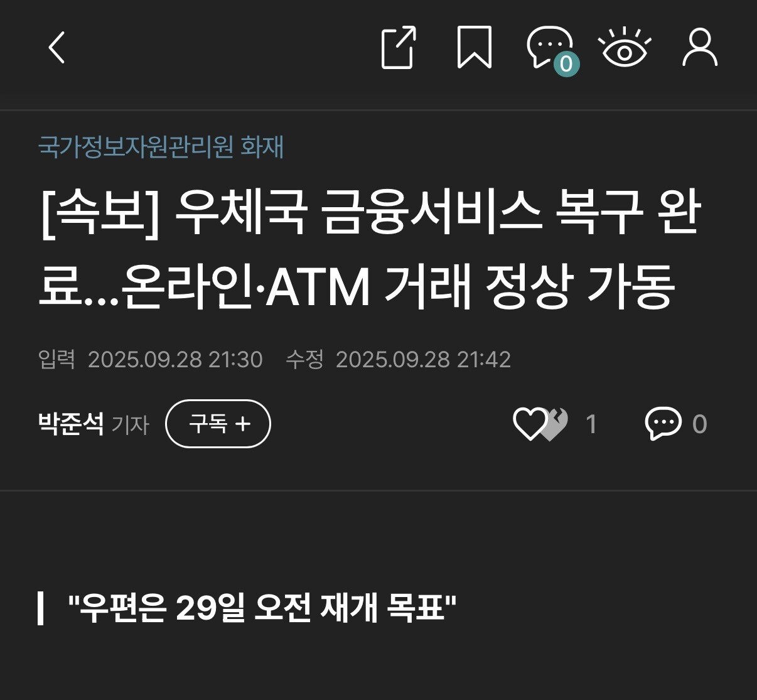Click the 기자 label next to the reporter name
The width and height of the screenshot is (757, 700).
(130, 425)
